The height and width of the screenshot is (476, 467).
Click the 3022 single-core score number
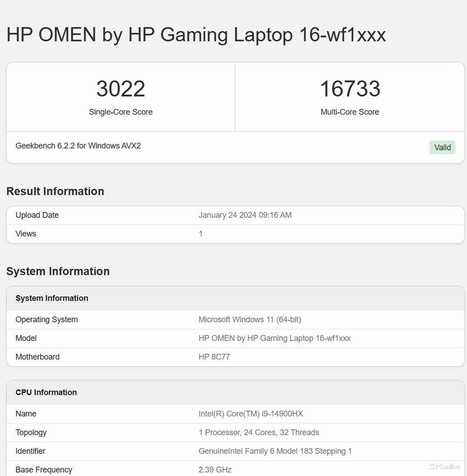(x=121, y=89)
